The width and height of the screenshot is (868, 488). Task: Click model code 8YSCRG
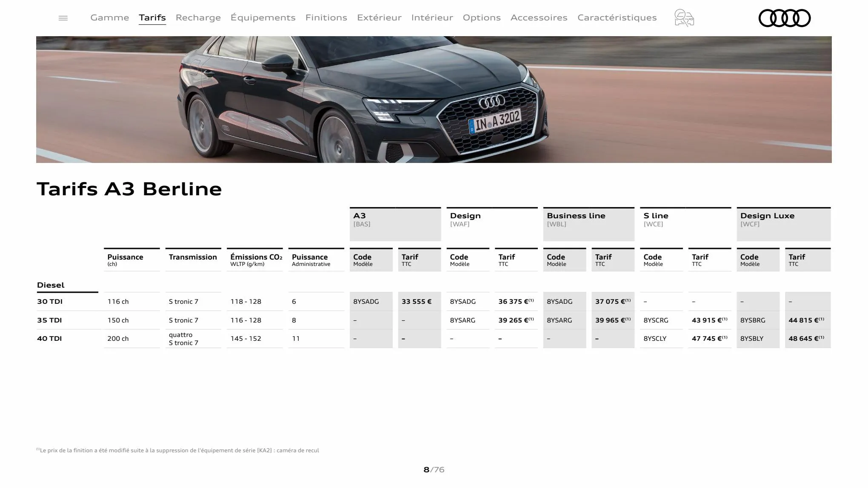point(656,320)
